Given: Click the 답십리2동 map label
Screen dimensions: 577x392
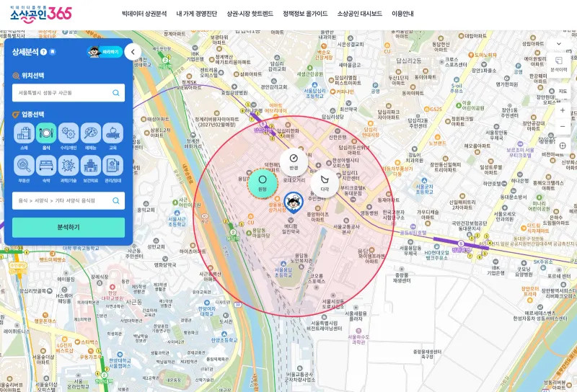Looking at the screenshot, I should [x=408, y=61].
